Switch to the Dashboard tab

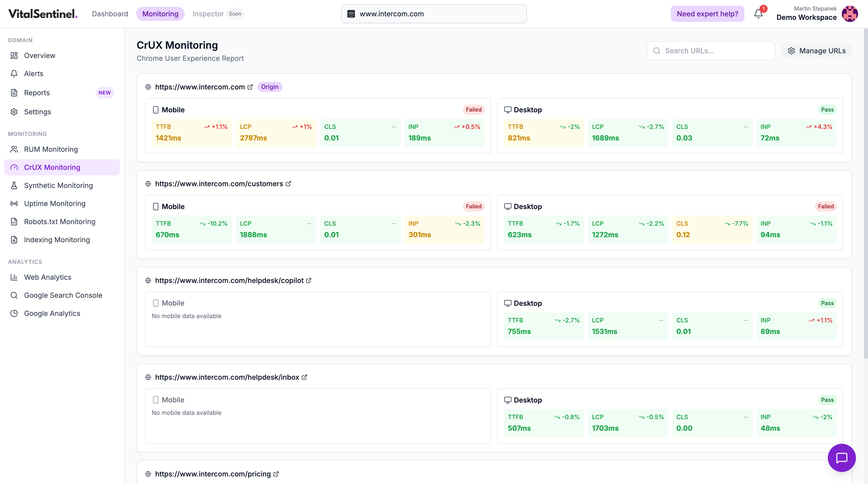pyautogui.click(x=110, y=14)
